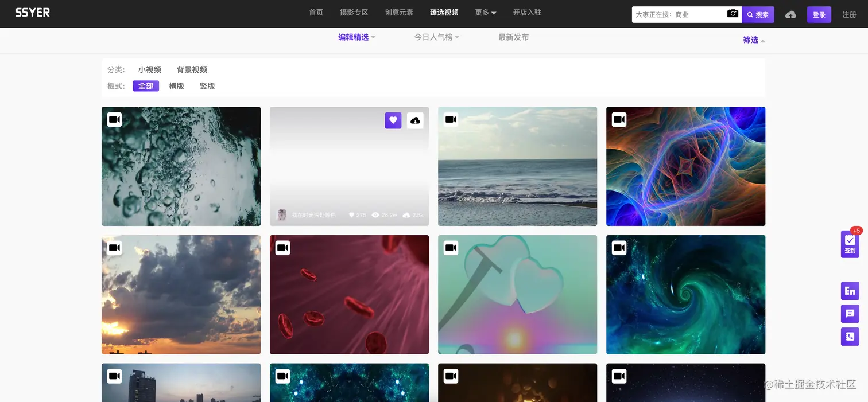Select 横版 layout filter
The height and width of the screenshot is (402, 868).
[x=177, y=86]
